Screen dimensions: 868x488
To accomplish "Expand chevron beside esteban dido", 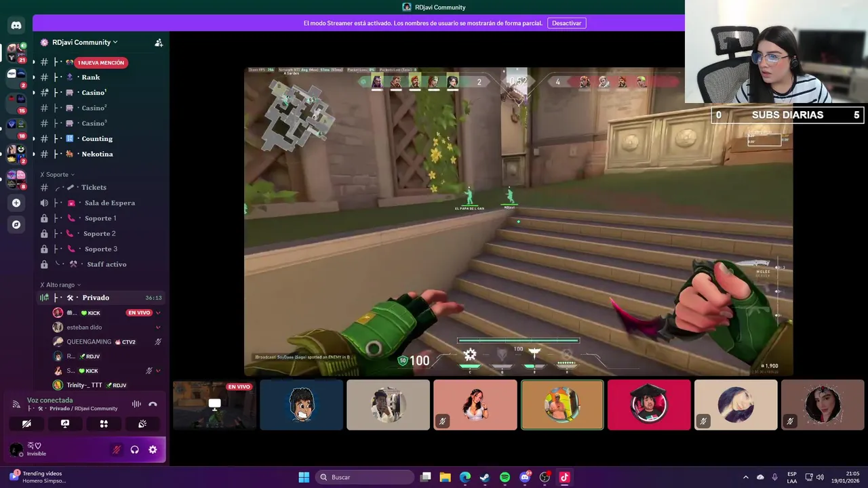I will point(158,327).
